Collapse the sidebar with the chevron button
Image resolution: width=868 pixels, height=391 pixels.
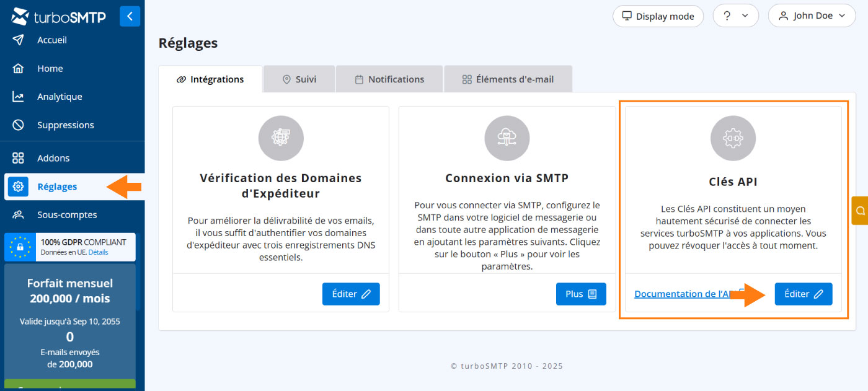[x=130, y=16]
